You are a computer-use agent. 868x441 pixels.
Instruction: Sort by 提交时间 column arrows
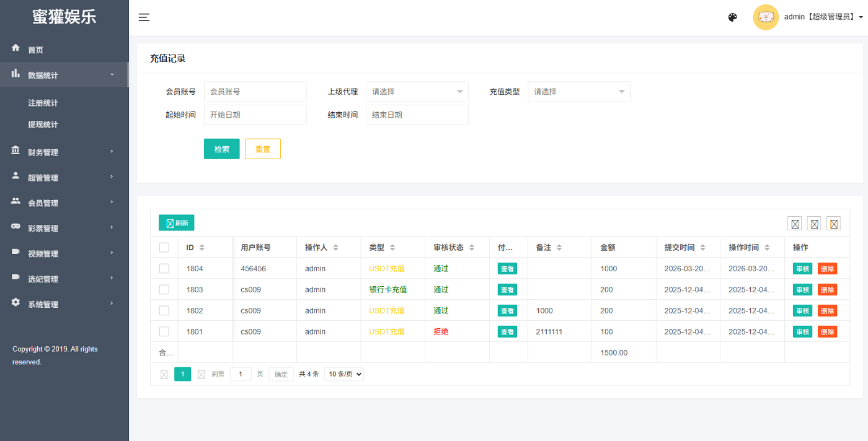pyautogui.click(x=702, y=248)
